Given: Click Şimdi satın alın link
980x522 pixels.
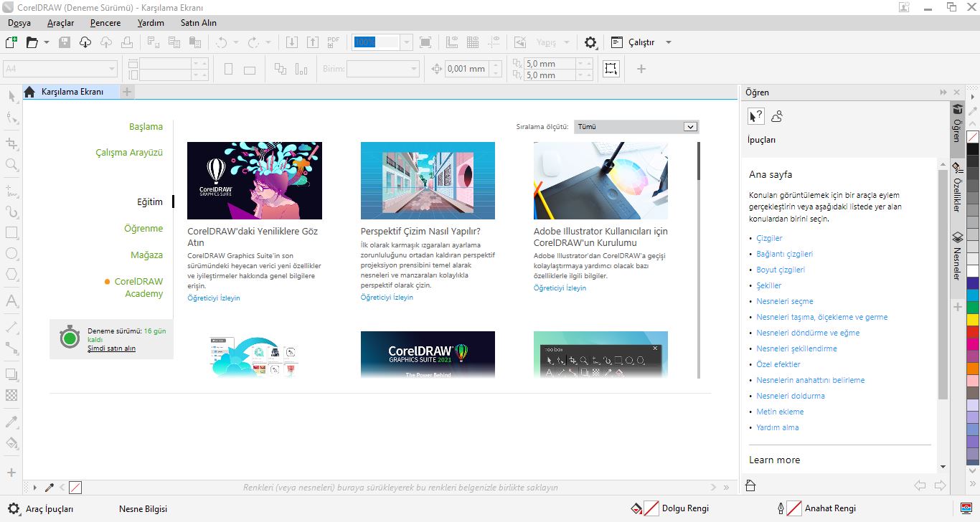Looking at the screenshot, I should pos(111,348).
